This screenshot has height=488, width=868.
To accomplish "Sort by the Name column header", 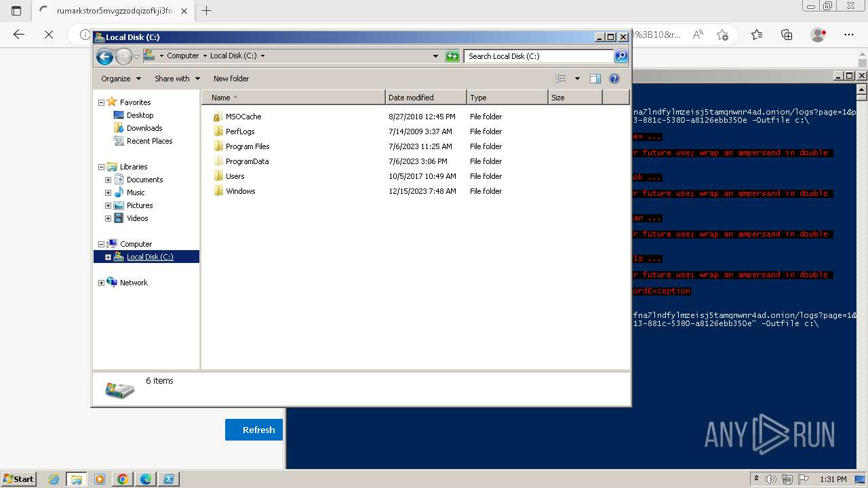I will coord(294,98).
